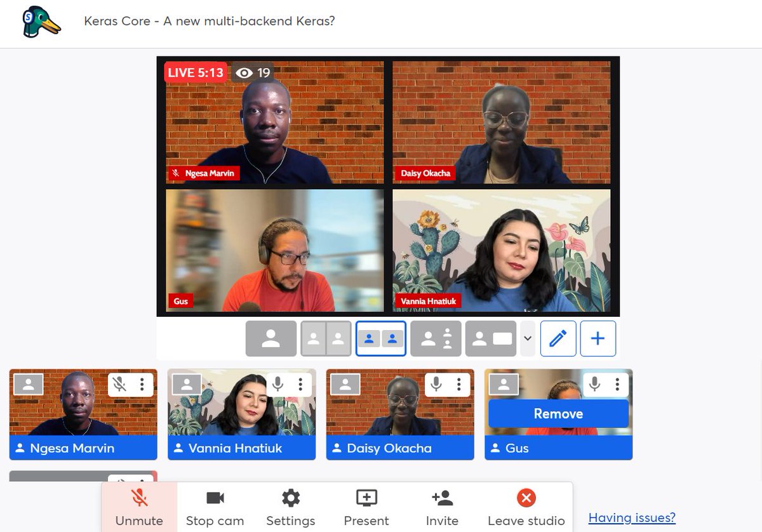This screenshot has height=532, width=762.
Task: Open the Settings gear
Action: pyautogui.click(x=290, y=508)
